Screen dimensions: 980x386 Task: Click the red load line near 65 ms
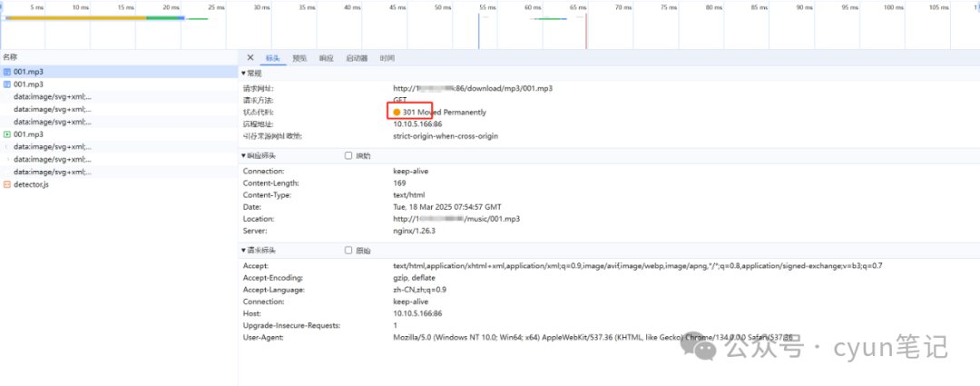(586, 31)
